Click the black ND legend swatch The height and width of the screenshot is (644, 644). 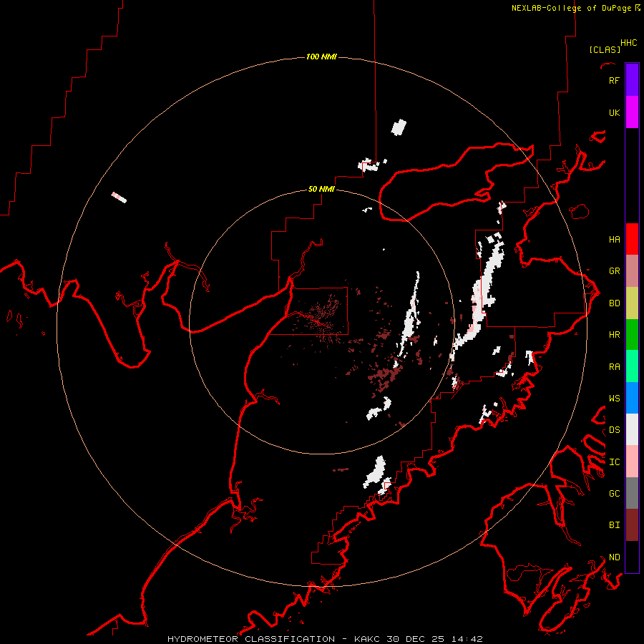[632, 557]
